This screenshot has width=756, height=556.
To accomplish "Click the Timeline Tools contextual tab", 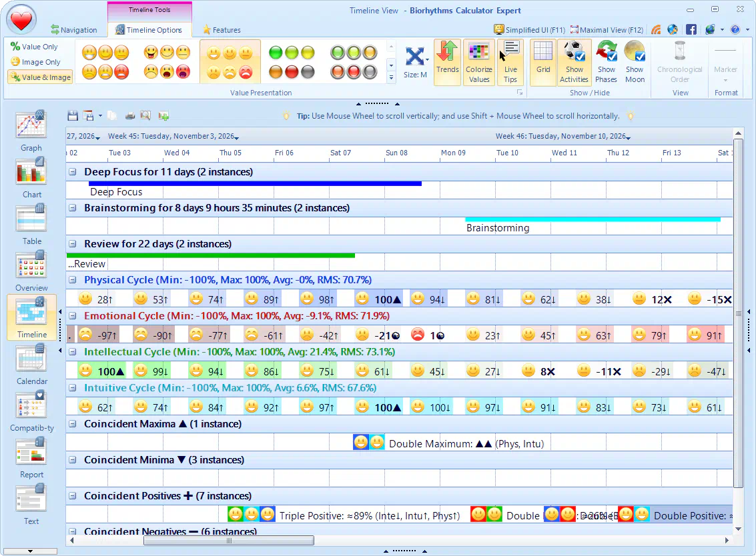I will pos(149,9).
